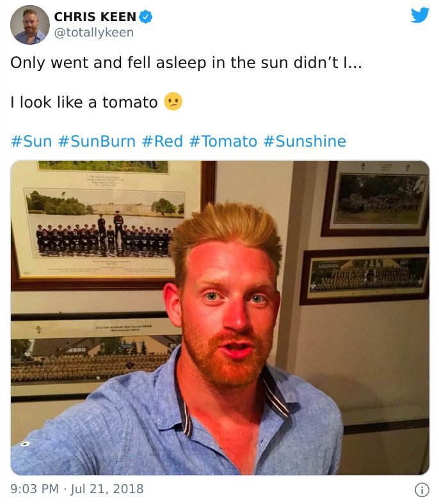The height and width of the screenshot is (504, 439).
Task: Browse the #Sunshine hashtag
Action: pos(305,141)
